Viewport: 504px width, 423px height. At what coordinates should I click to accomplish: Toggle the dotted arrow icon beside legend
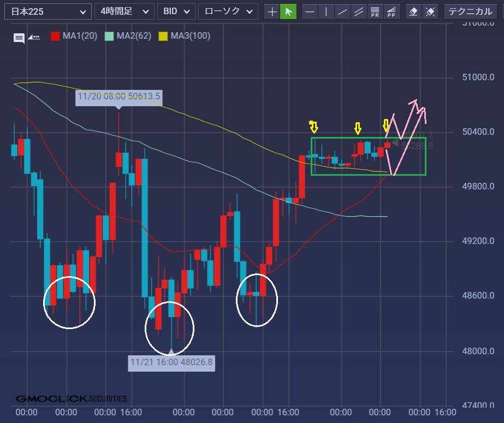pos(34,37)
